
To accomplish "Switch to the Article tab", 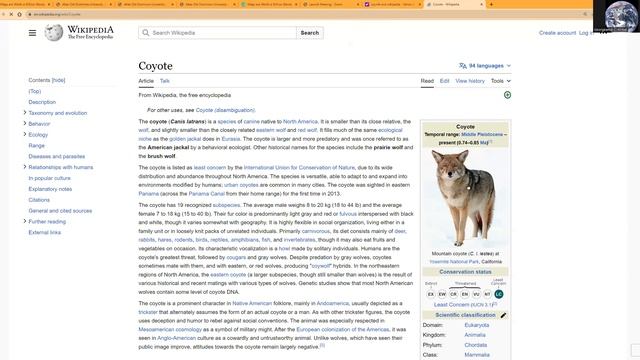I will 146,81.
